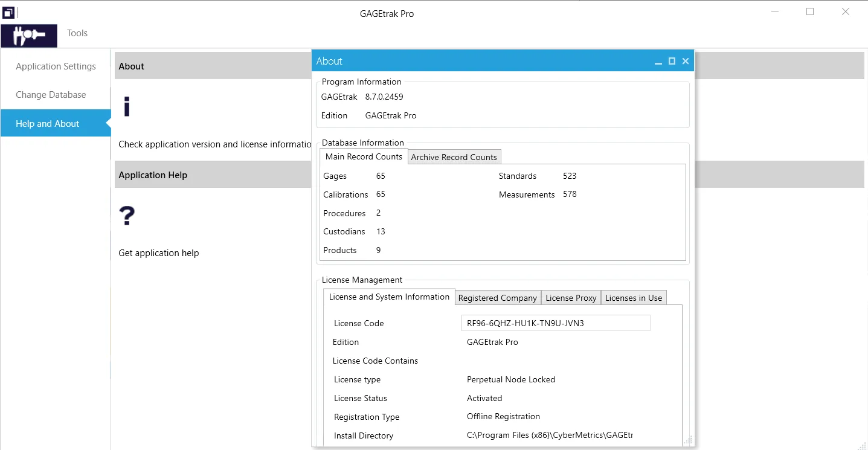Click the About dialog title text
The height and width of the screenshot is (450, 868).
[x=329, y=61]
